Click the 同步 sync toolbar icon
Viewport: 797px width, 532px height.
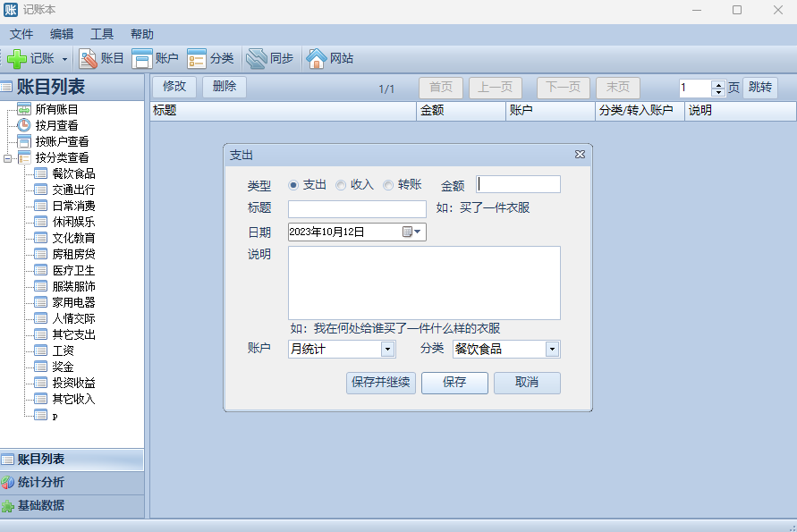click(x=257, y=59)
